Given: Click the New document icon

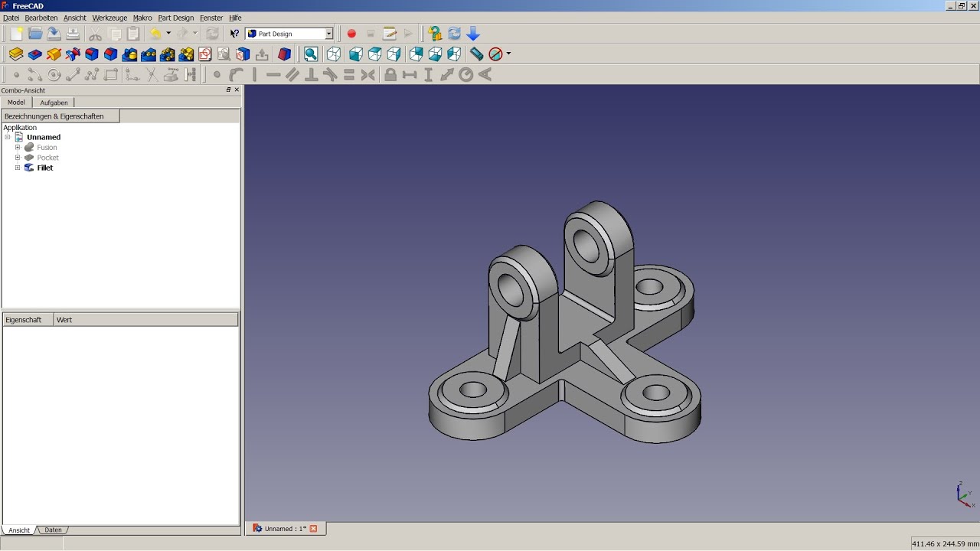Looking at the screenshot, I should point(16,34).
